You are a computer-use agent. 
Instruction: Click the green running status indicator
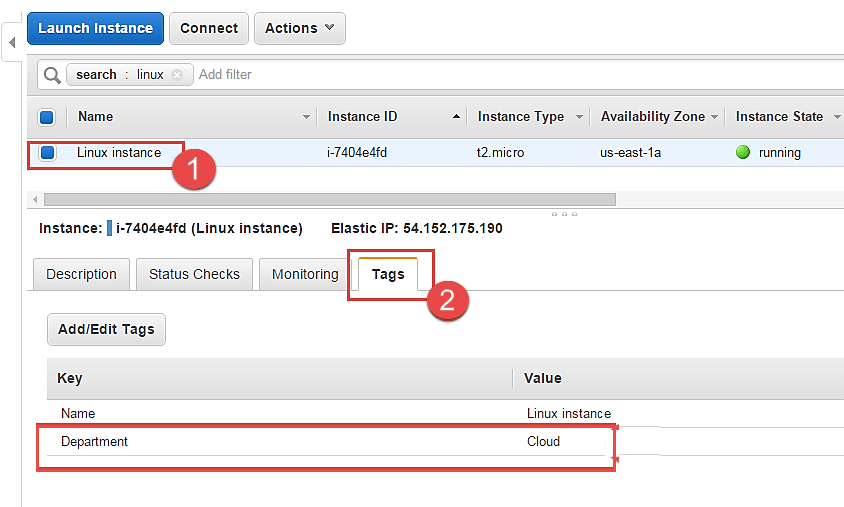click(x=742, y=153)
